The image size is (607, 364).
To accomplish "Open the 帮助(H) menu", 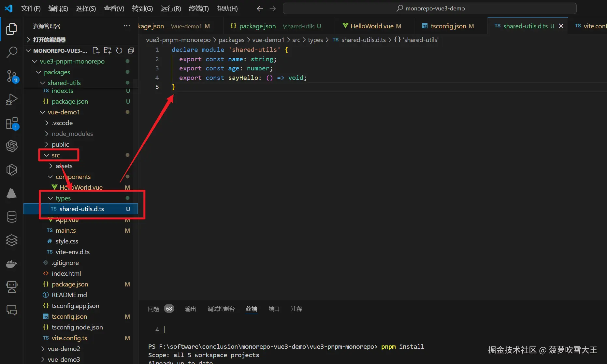I will click(227, 8).
